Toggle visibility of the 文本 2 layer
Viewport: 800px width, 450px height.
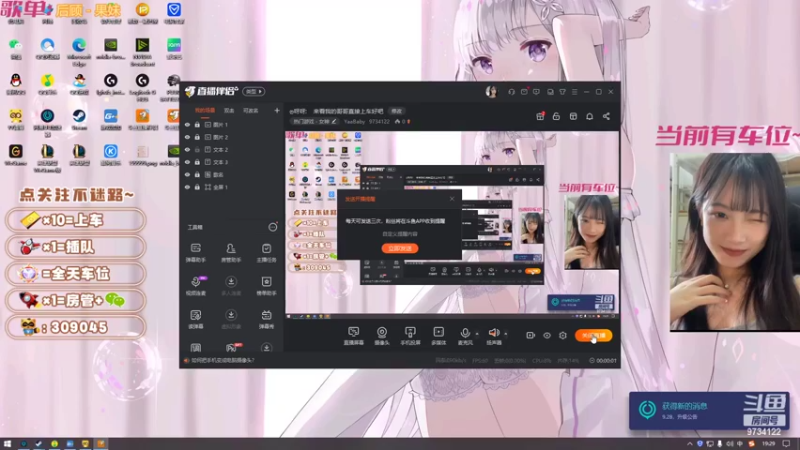click(x=187, y=149)
